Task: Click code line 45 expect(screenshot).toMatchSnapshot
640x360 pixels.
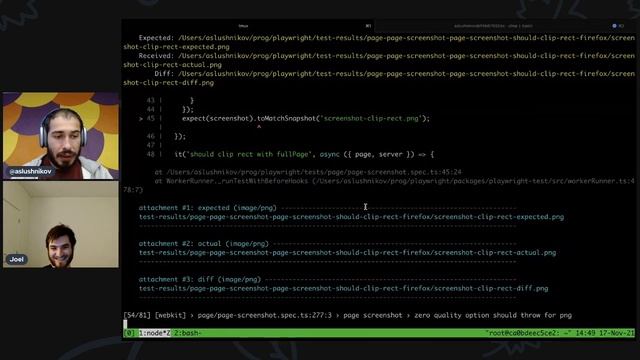Action: point(306,118)
